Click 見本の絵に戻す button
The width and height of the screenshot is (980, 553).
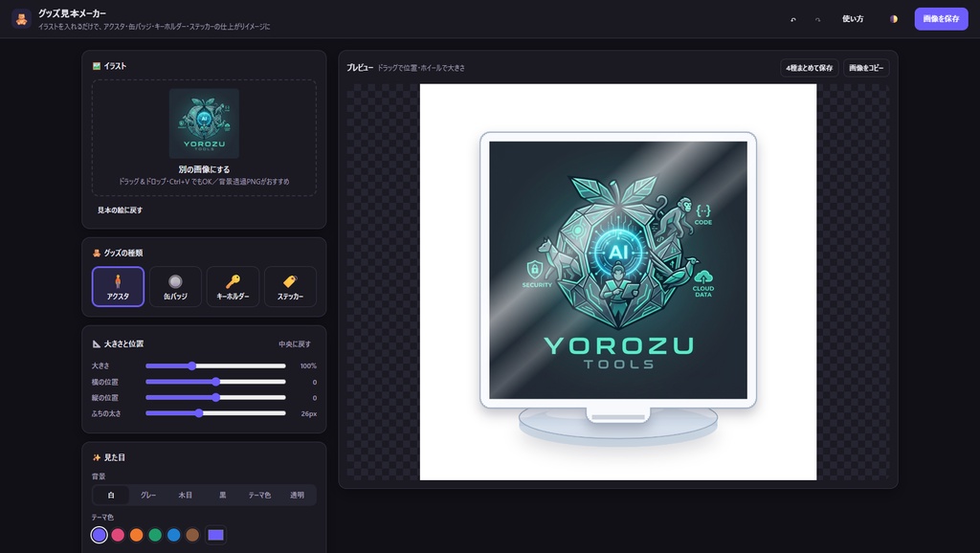point(120,210)
